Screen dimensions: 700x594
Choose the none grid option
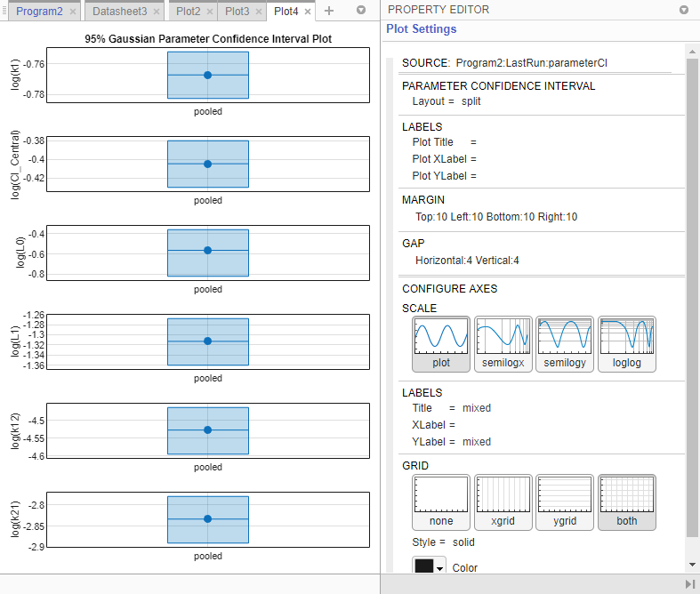point(441,502)
